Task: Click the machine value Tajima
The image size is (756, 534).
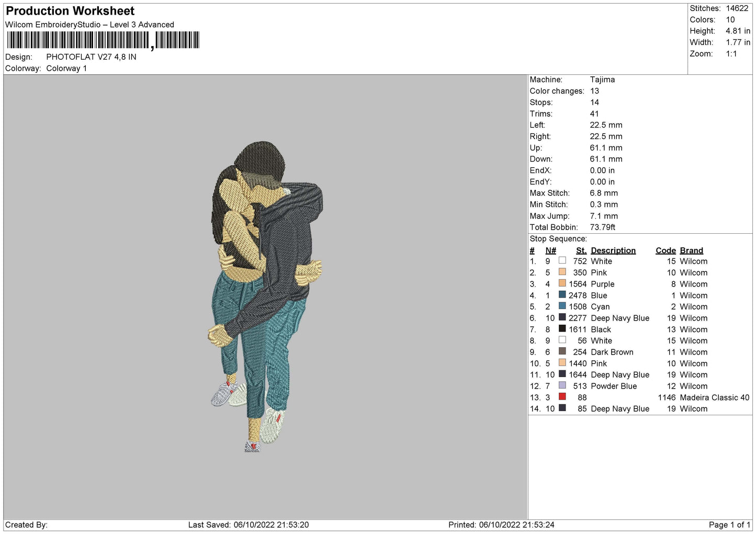Action: (602, 79)
